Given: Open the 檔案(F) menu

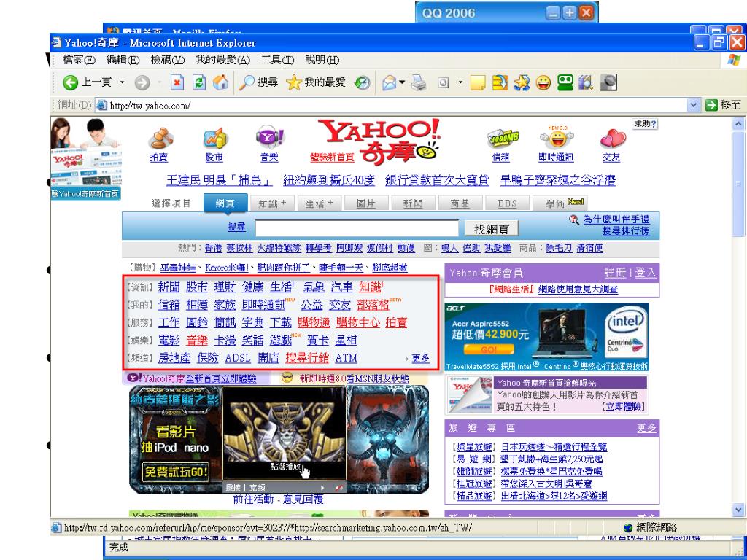Looking at the screenshot, I should 79,60.
